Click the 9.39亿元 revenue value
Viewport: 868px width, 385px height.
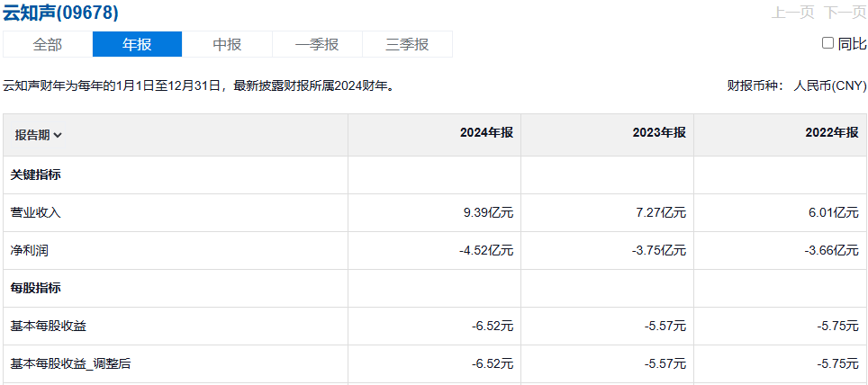pos(489,213)
